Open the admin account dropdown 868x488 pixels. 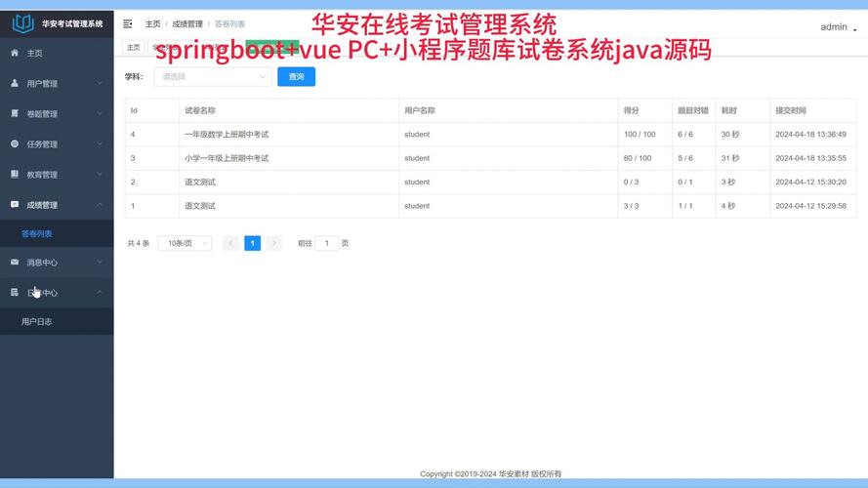pos(839,27)
